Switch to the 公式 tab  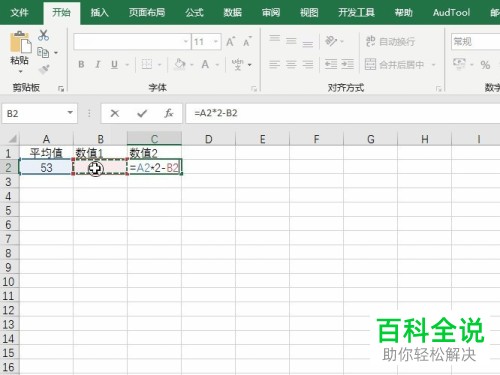point(194,13)
